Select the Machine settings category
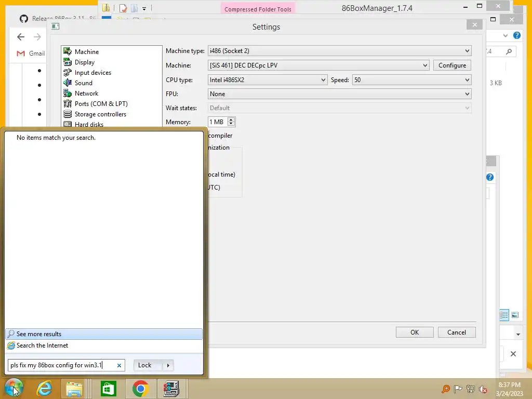The width and height of the screenshot is (532, 399). coord(82,52)
